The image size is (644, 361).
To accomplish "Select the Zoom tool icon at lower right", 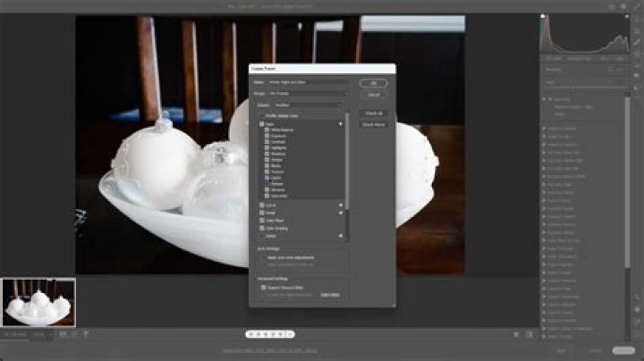I will tap(637, 298).
